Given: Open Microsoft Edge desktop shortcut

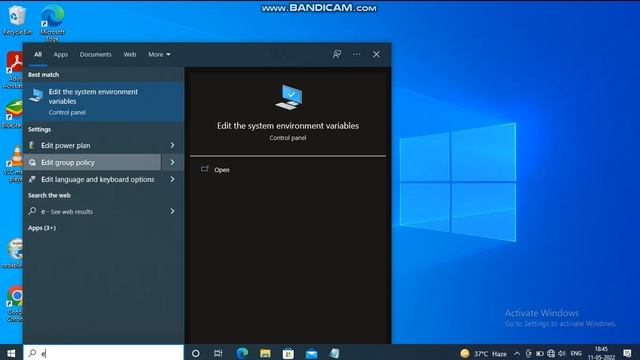Looking at the screenshot, I should pyautogui.click(x=52, y=23).
